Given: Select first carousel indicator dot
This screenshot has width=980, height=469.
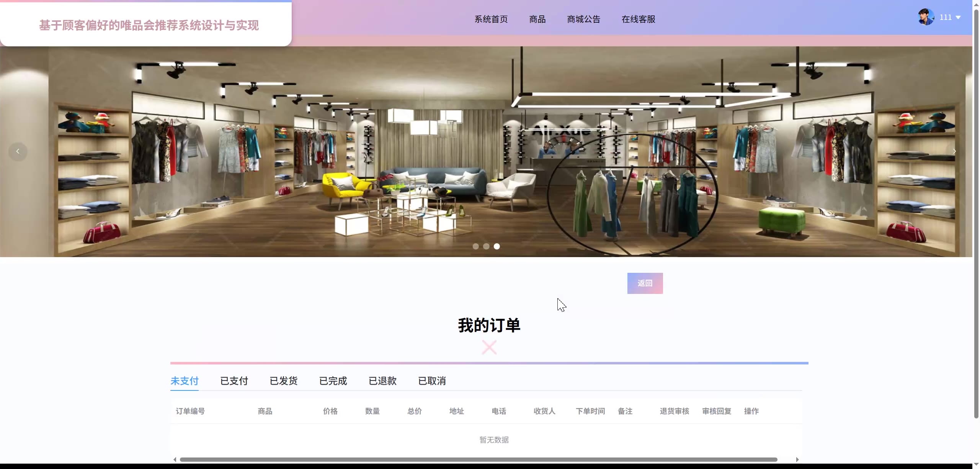Looking at the screenshot, I should pyautogui.click(x=475, y=246).
